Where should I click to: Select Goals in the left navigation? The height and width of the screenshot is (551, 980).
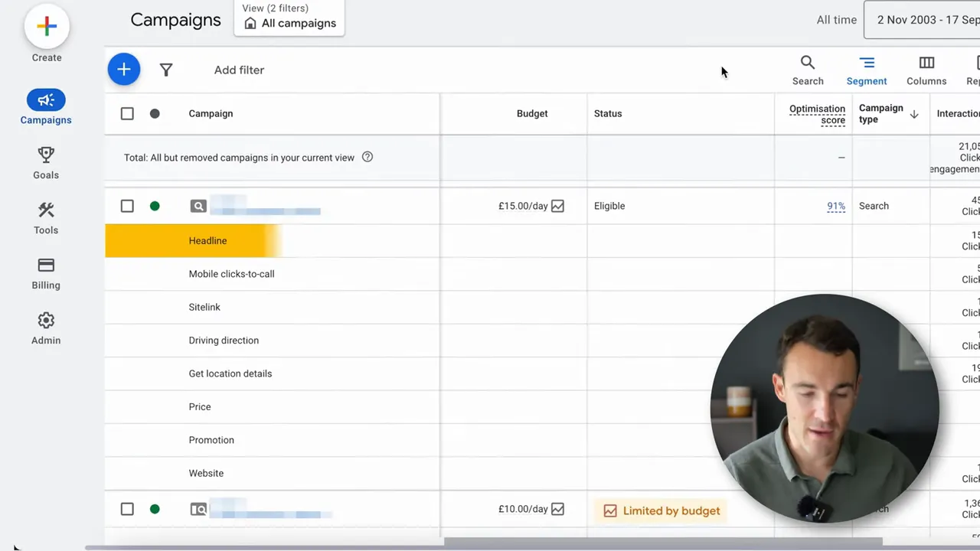coord(45,162)
